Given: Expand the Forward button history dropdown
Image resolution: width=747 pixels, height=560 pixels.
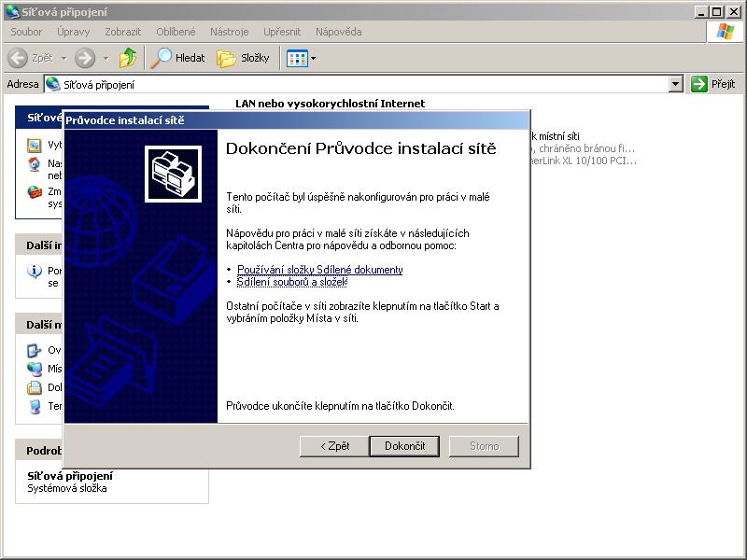Looking at the screenshot, I should point(106,58).
